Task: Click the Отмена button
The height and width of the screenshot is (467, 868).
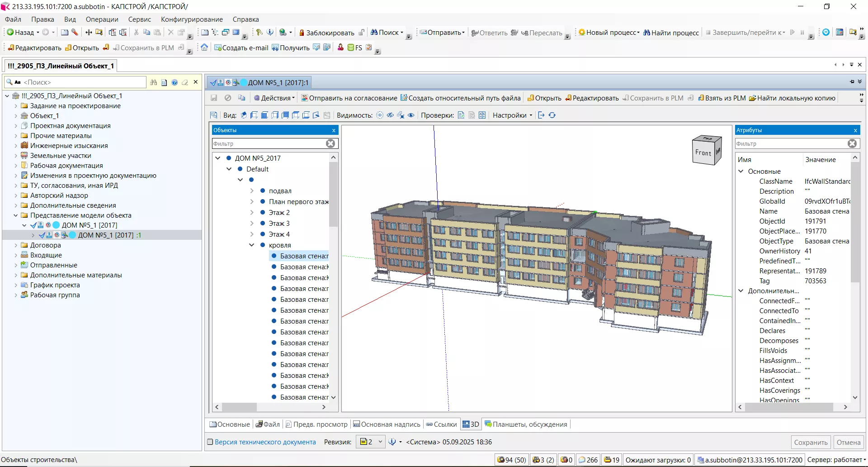Action: tap(848, 443)
